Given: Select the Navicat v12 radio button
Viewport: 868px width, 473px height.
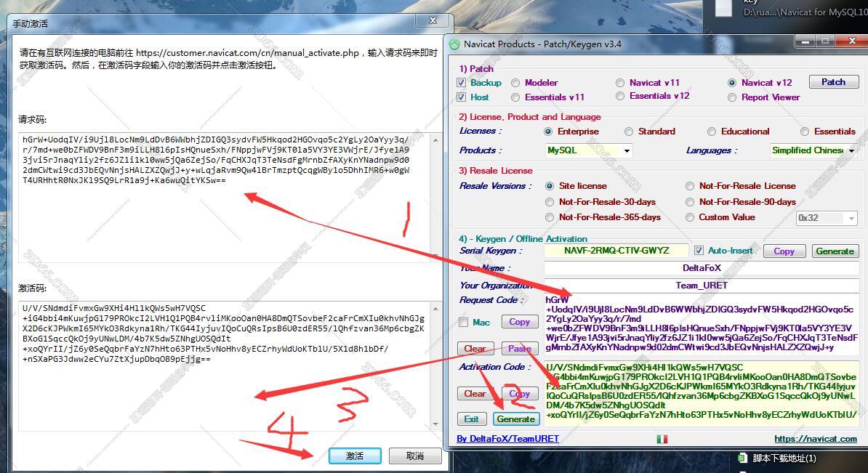Looking at the screenshot, I should pos(732,83).
